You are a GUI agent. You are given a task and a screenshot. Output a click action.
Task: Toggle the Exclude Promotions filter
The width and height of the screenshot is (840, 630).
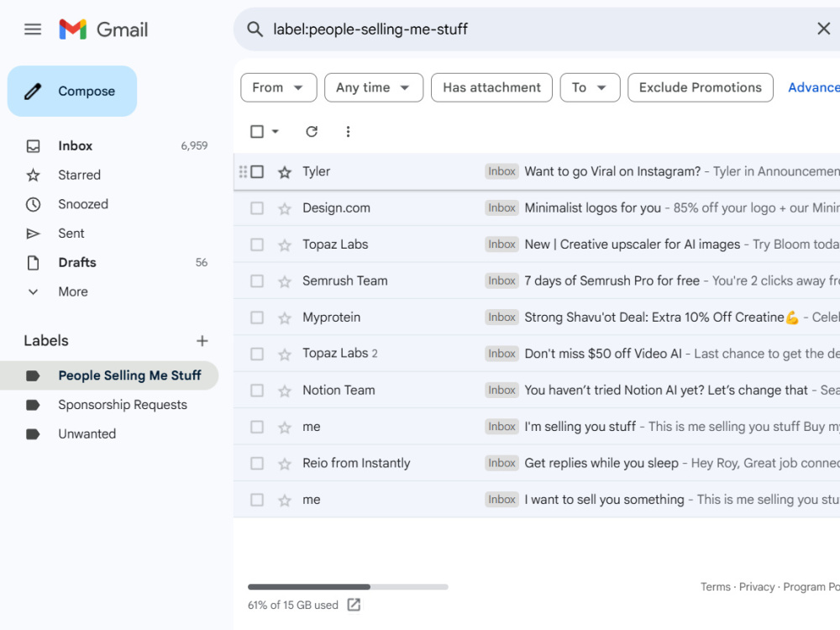(701, 87)
